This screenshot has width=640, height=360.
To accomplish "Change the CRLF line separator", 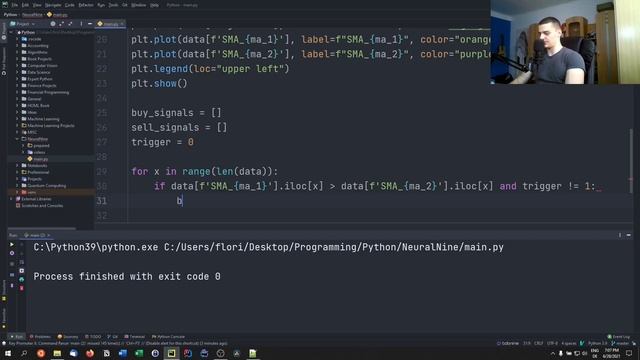I will click(539, 344).
